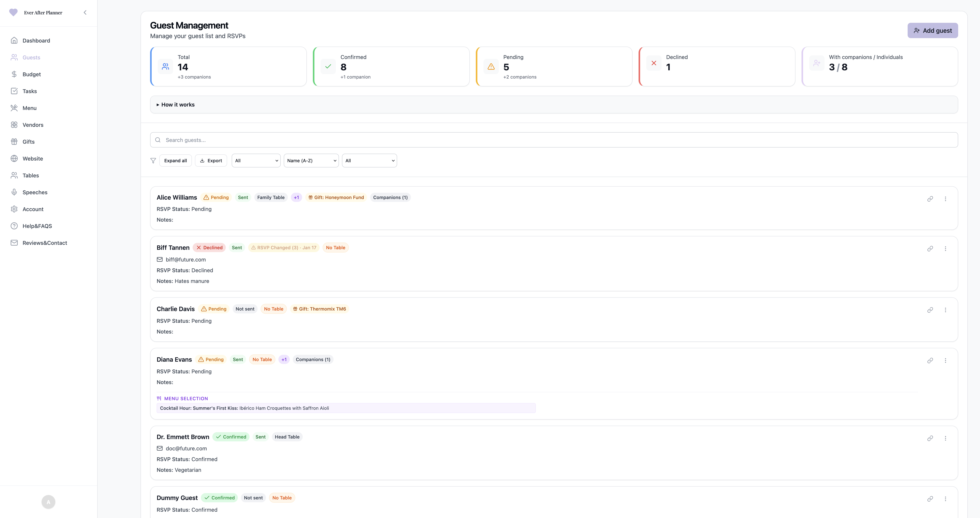Click the filter funnel icon

click(153, 161)
